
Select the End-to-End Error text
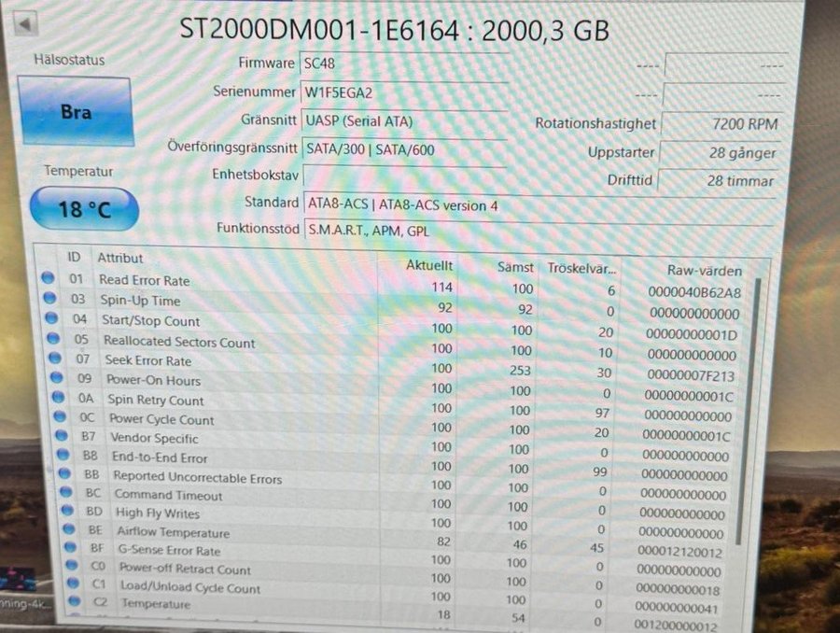point(160,457)
